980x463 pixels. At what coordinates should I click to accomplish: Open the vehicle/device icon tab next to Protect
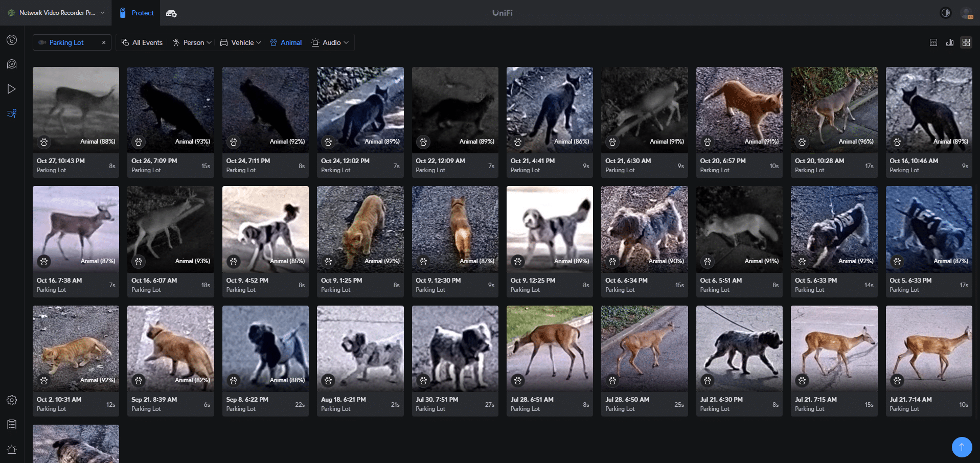[x=171, y=13]
